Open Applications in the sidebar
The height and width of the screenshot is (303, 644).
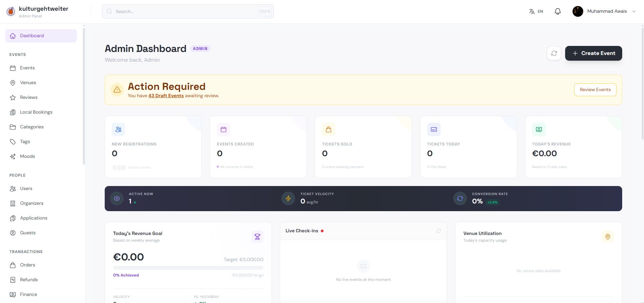point(41,218)
